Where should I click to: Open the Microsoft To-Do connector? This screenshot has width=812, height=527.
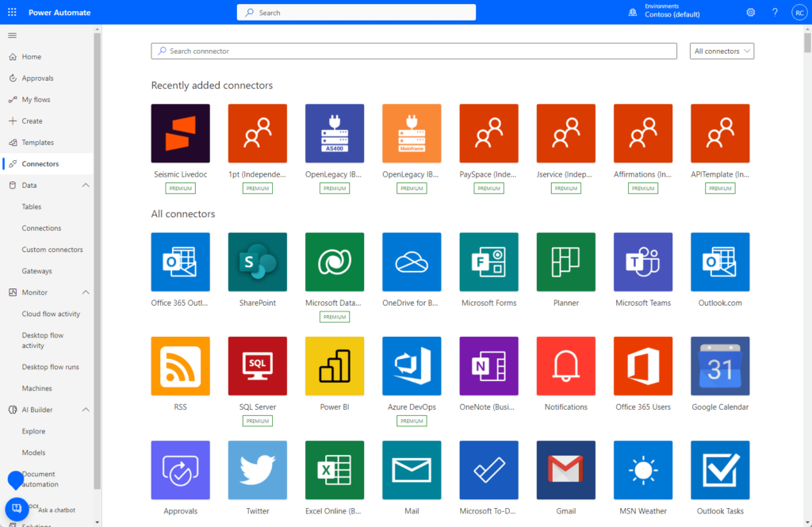coord(488,470)
